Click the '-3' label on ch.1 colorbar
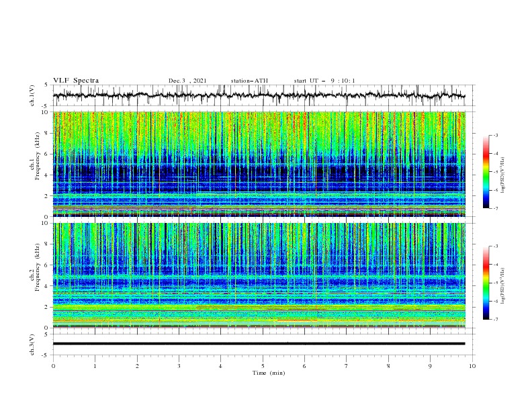This screenshot has width=532, height=411. (495, 135)
